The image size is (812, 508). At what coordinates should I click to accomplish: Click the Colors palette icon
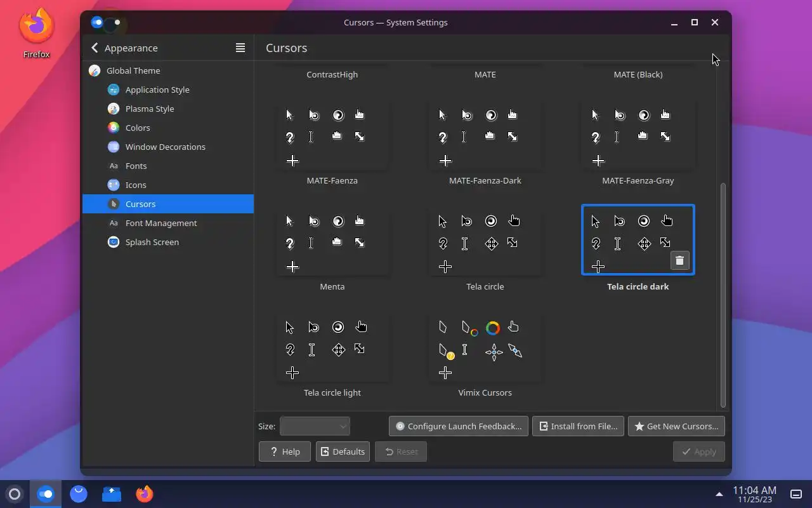pyautogui.click(x=114, y=128)
